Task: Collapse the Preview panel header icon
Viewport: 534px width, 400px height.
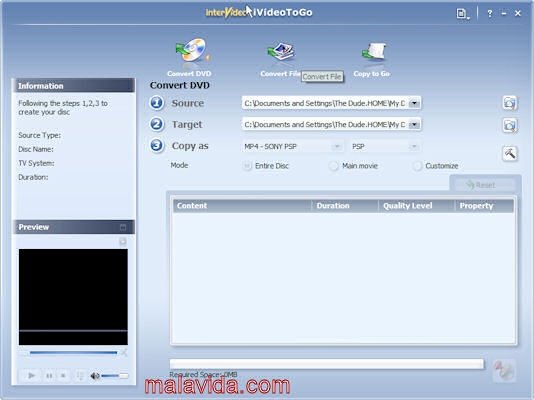Action: (x=123, y=227)
